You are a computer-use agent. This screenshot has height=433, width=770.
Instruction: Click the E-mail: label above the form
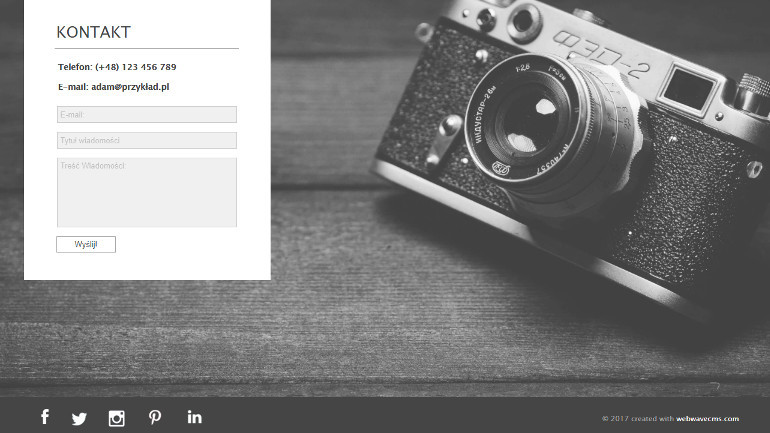[73, 87]
